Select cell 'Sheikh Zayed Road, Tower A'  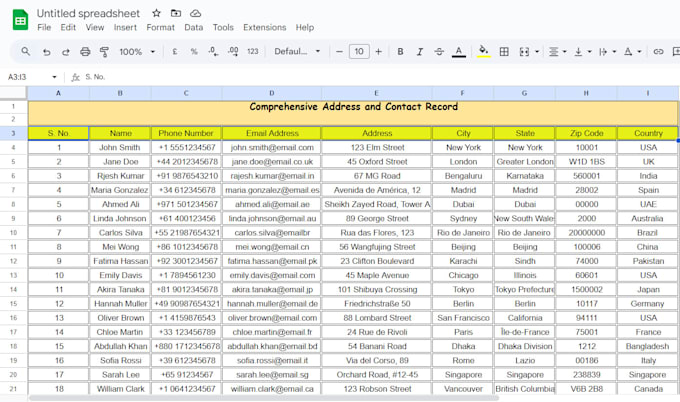pyautogui.click(x=377, y=204)
